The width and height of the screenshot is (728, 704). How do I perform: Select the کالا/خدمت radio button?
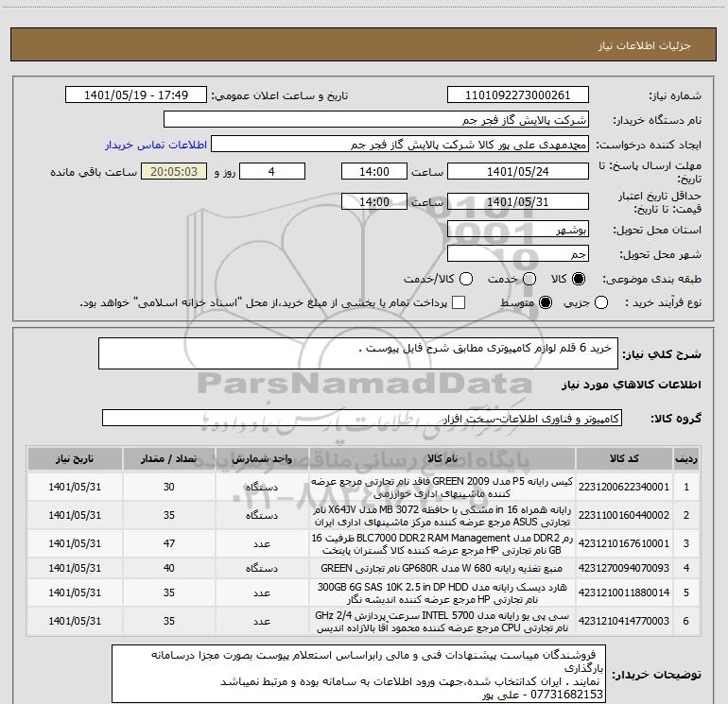point(466,279)
